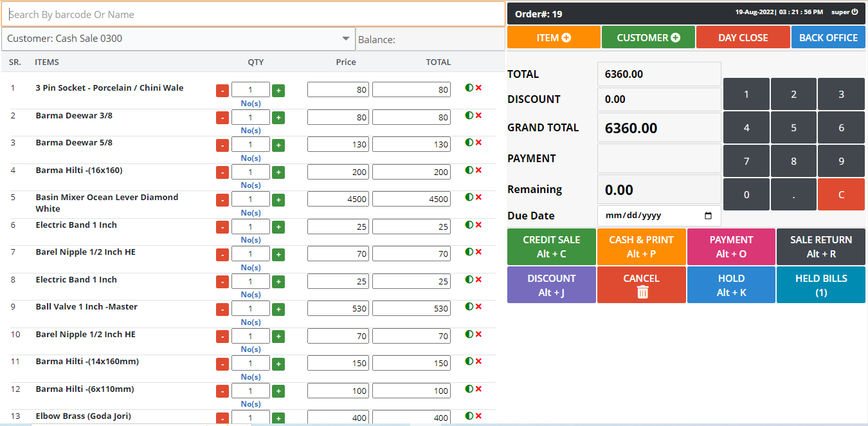Click the Search By barcode Or Name field

click(253, 14)
